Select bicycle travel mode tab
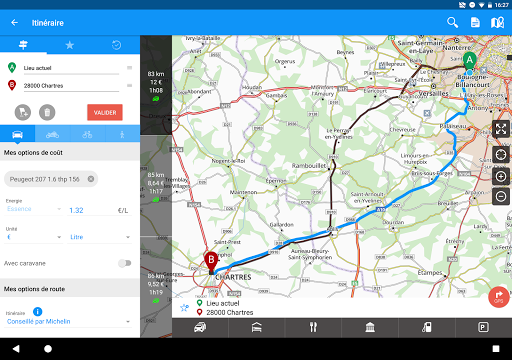This screenshot has width=512, height=360. tap(87, 134)
